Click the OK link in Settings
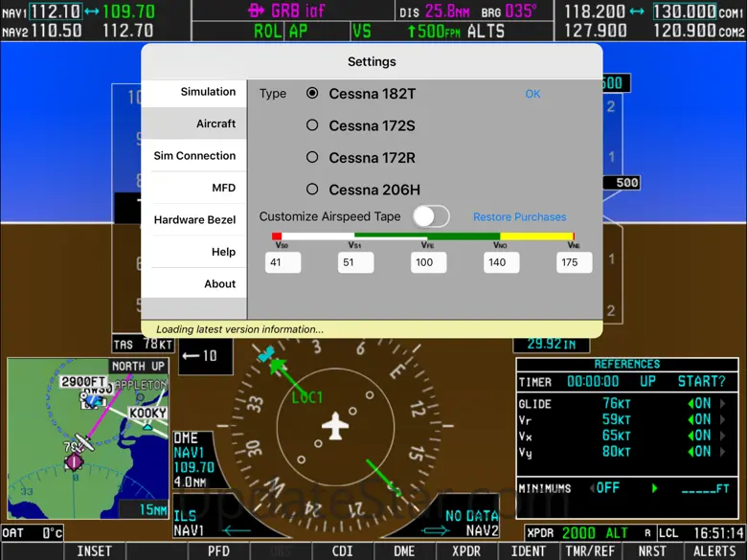 pos(532,94)
